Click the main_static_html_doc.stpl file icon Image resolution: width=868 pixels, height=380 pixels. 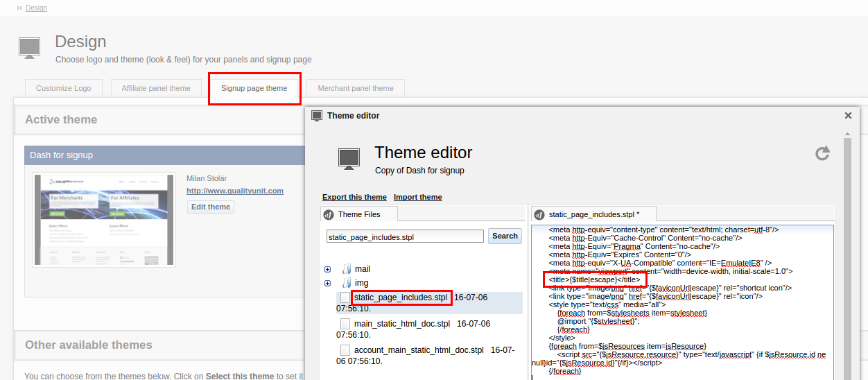pos(345,324)
